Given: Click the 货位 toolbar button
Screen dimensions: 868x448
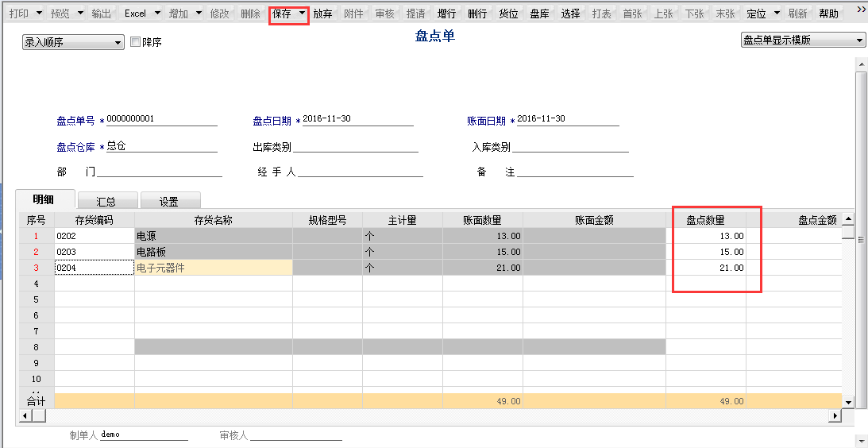Looking at the screenshot, I should tap(508, 14).
